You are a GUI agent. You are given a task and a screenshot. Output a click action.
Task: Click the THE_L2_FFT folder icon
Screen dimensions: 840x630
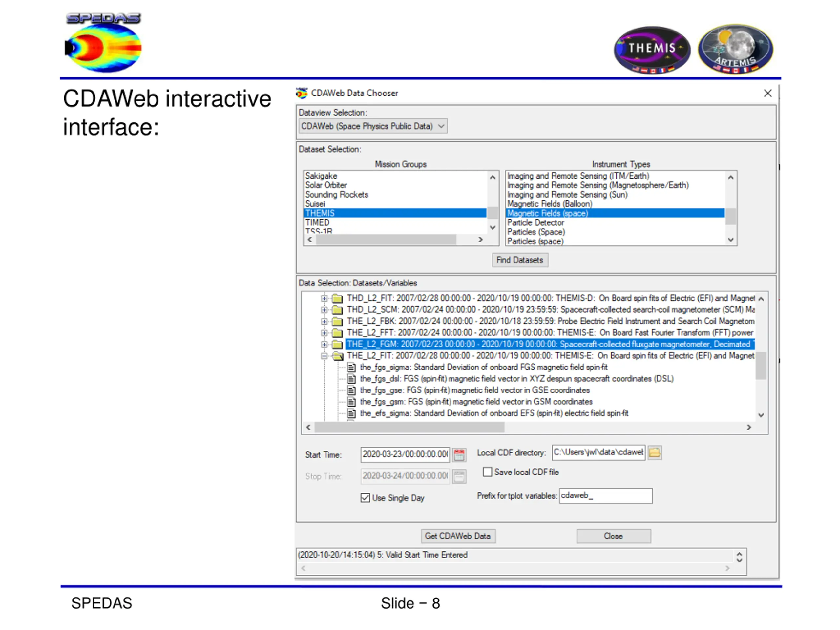[337, 333]
